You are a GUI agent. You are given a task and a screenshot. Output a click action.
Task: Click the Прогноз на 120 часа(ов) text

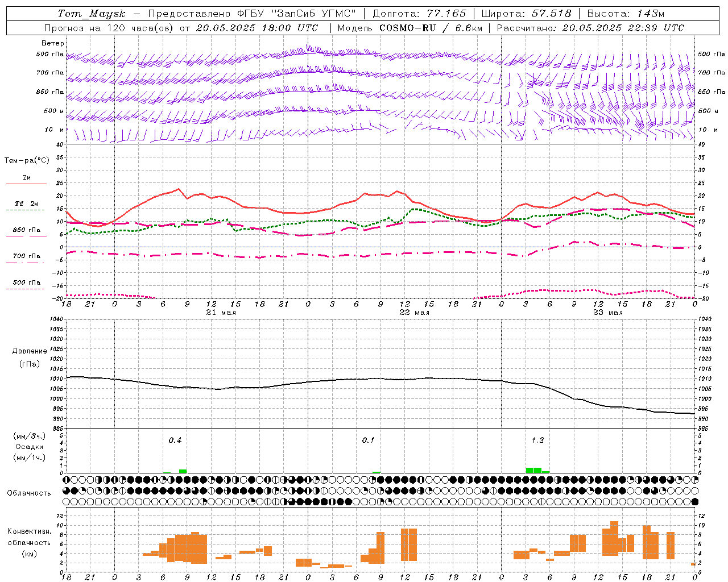(x=109, y=28)
